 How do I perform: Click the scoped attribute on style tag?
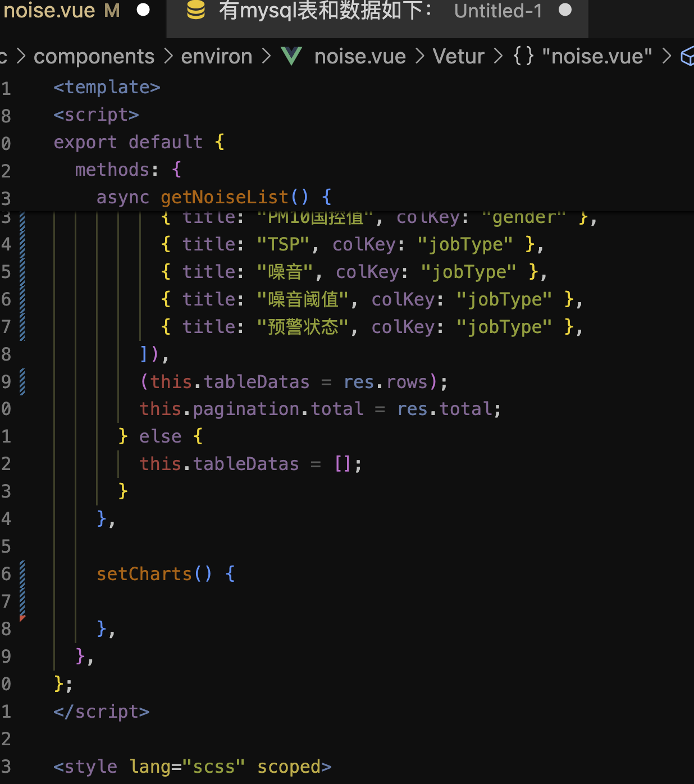tap(289, 767)
